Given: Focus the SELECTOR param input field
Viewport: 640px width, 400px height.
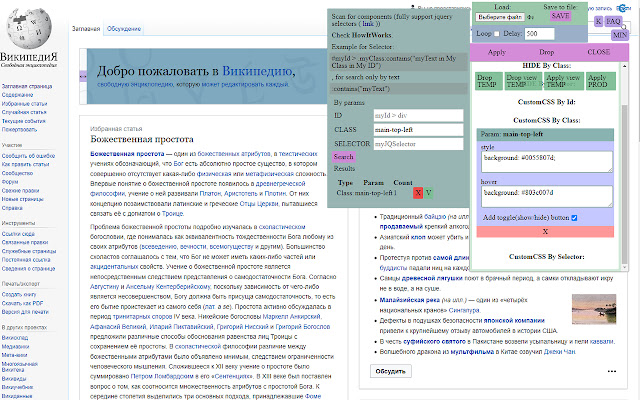Looking at the screenshot, I should tap(418, 144).
